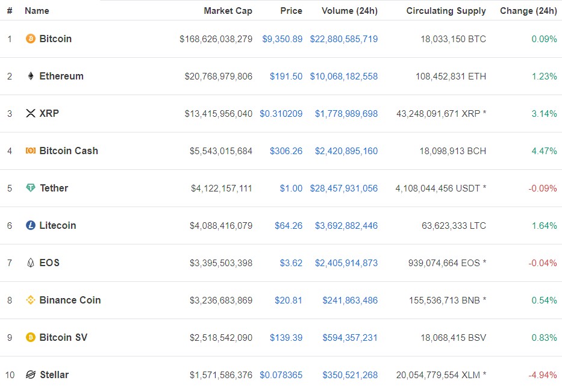The image size is (562, 392).
Task: Click Binance Coin price $20.81
Action: click(x=289, y=300)
